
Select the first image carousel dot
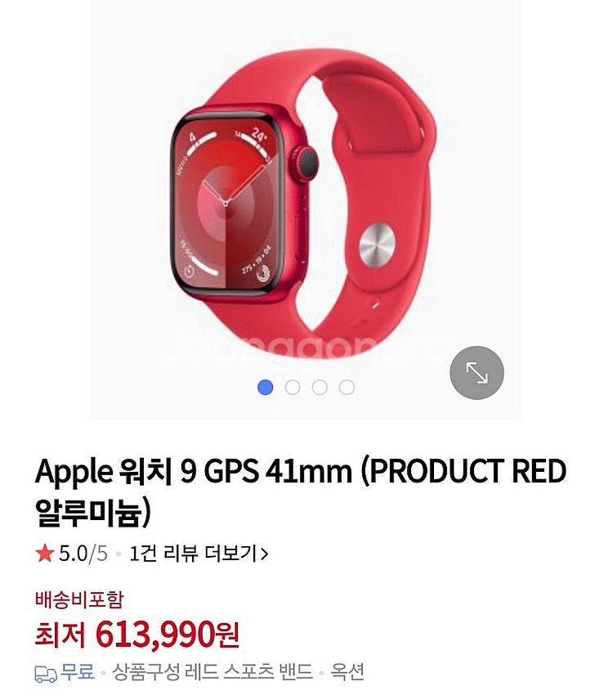pos(266,387)
